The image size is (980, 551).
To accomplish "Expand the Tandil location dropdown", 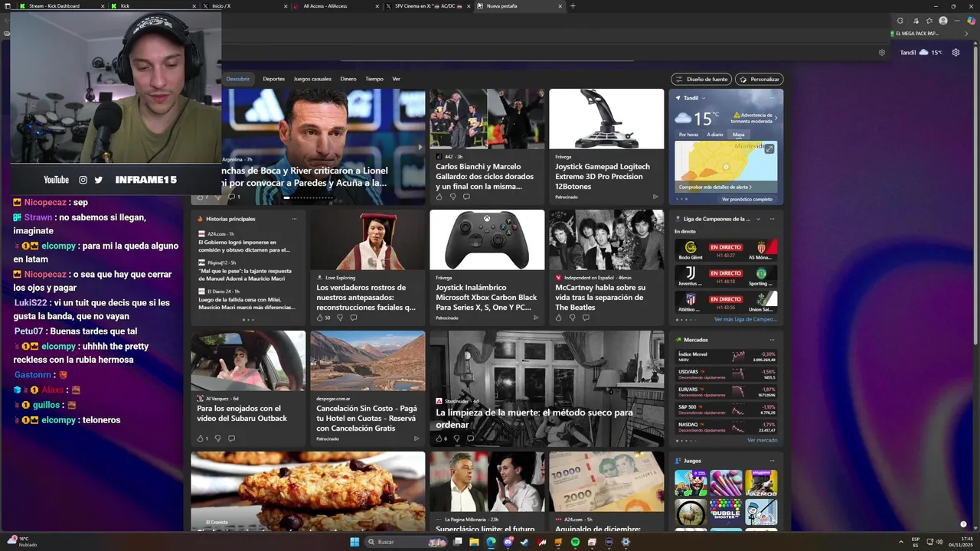I will (x=704, y=98).
